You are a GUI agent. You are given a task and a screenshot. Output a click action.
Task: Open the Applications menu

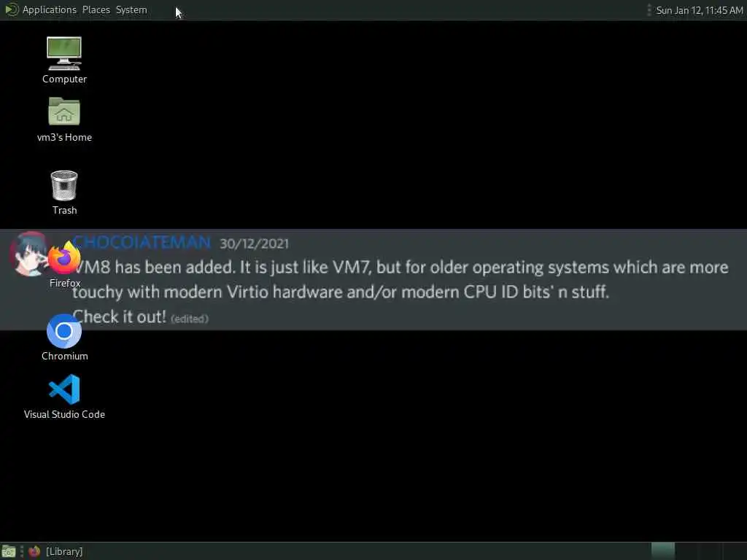tap(49, 9)
